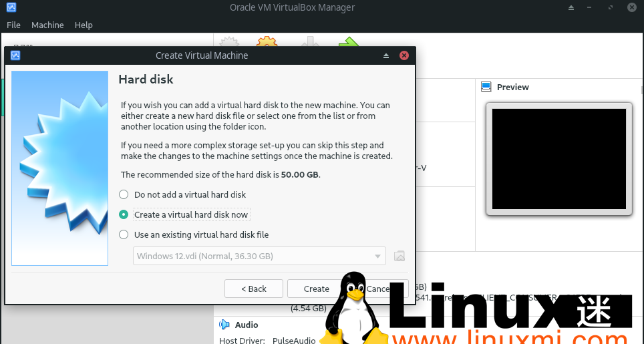The image size is (644, 344).
Task: Click the Manager window keep-above arrow icon
Action: coord(571,7)
